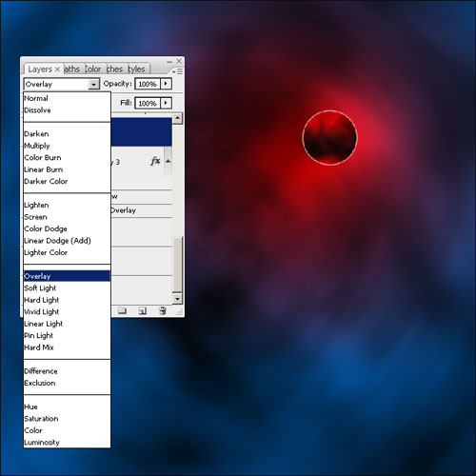Choose Darken blend mode
Screen dimensions: 476x476
(67, 134)
